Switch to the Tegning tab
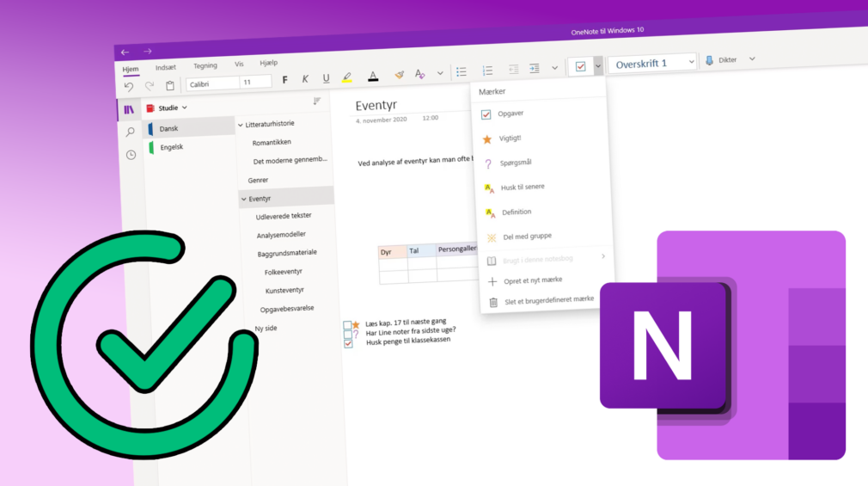The height and width of the screenshot is (486, 868). point(205,65)
